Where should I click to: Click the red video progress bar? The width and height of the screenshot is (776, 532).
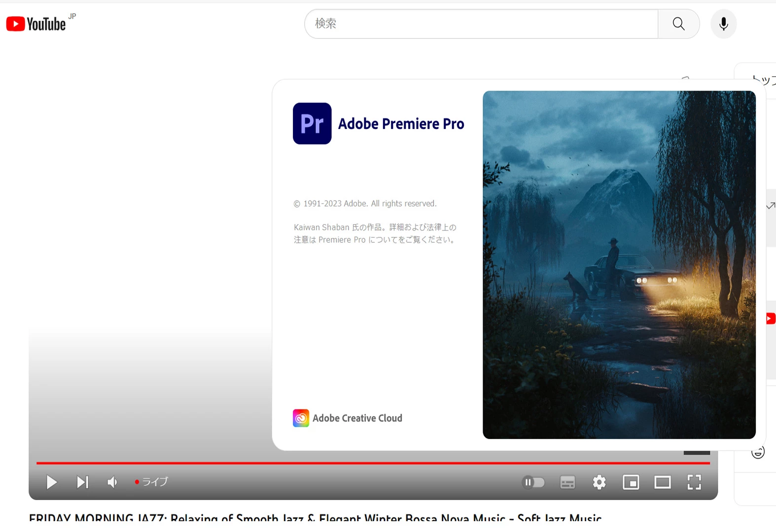[x=373, y=463]
